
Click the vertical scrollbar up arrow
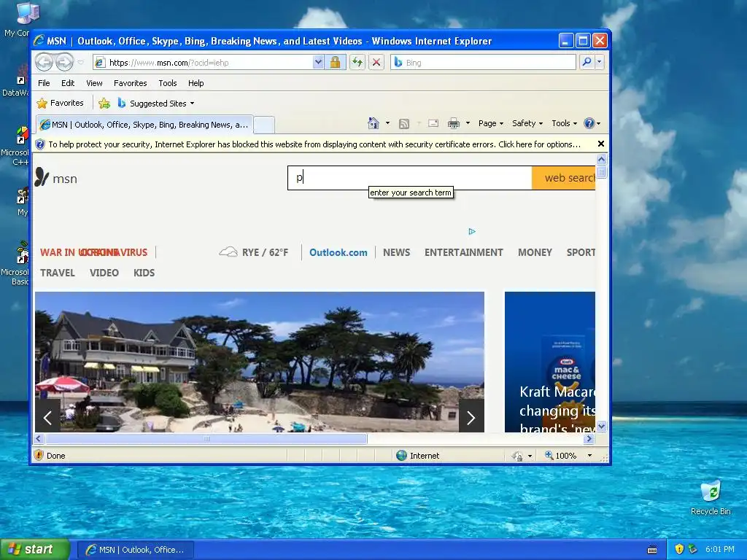[x=601, y=160]
